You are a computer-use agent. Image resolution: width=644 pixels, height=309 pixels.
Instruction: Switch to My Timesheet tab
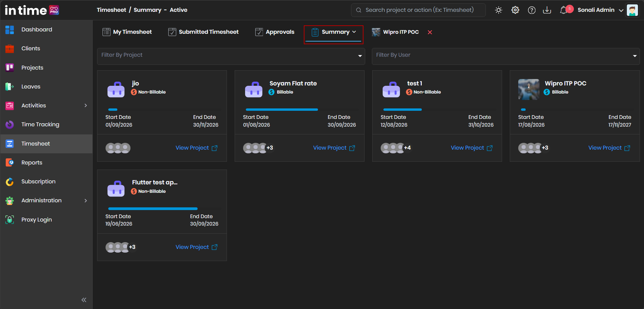[x=127, y=32]
